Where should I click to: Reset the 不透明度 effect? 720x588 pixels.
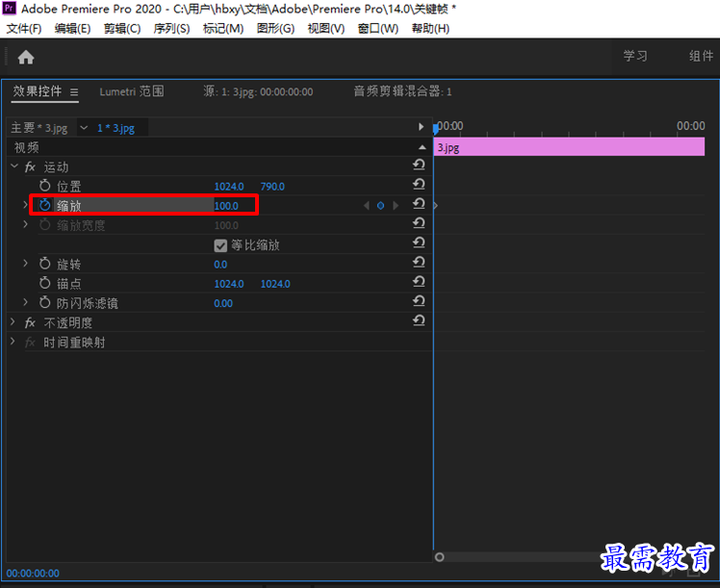pyautogui.click(x=419, y=320)
